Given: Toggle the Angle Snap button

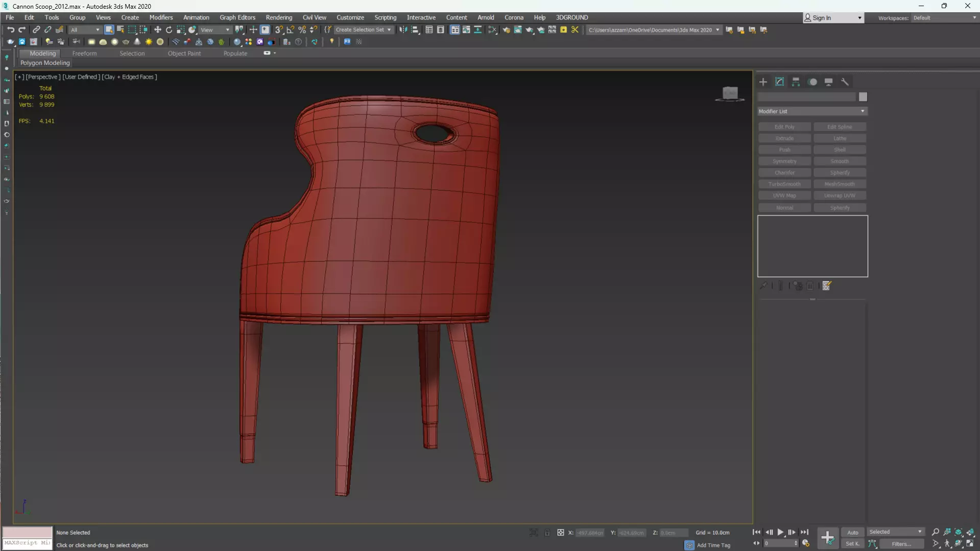Looking at the screenshot, I should click(291, 30).
